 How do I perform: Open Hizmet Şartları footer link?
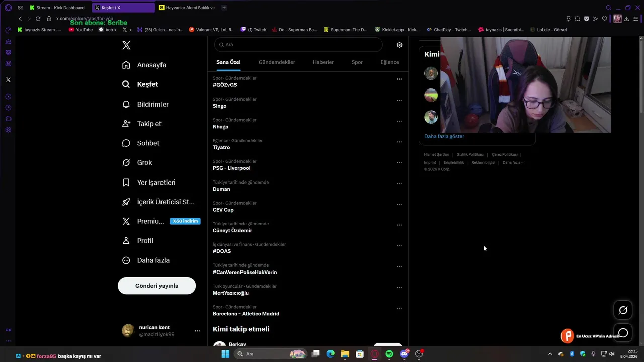(436, 155)
